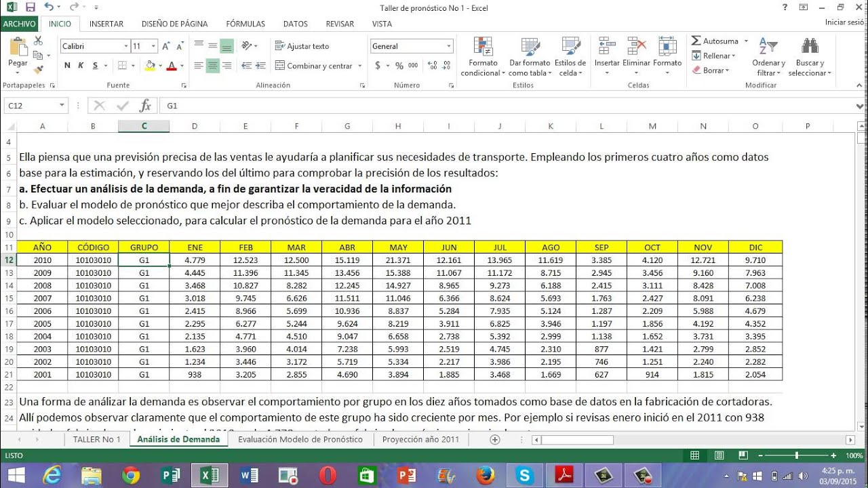Click the Copy icon in Portapapeles
868x488 pixels.
[x=37, y=56]
